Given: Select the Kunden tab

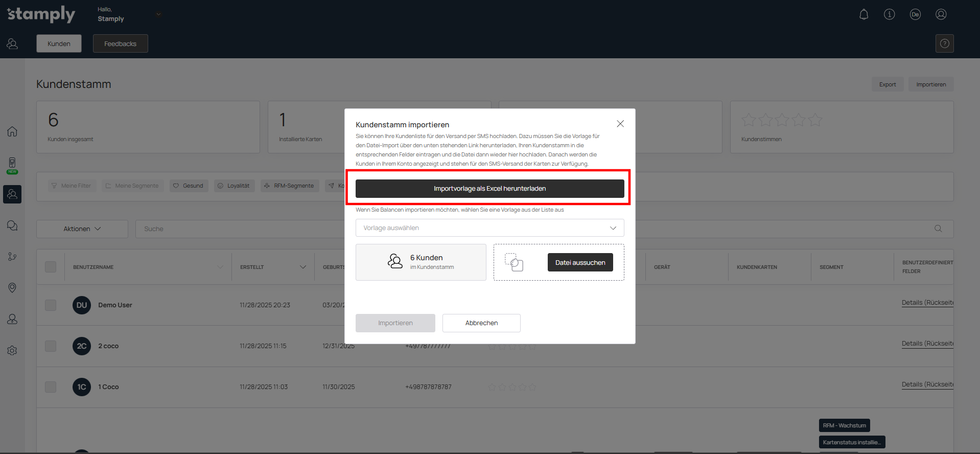Looking at the screenshot, I should pos(59,43).
